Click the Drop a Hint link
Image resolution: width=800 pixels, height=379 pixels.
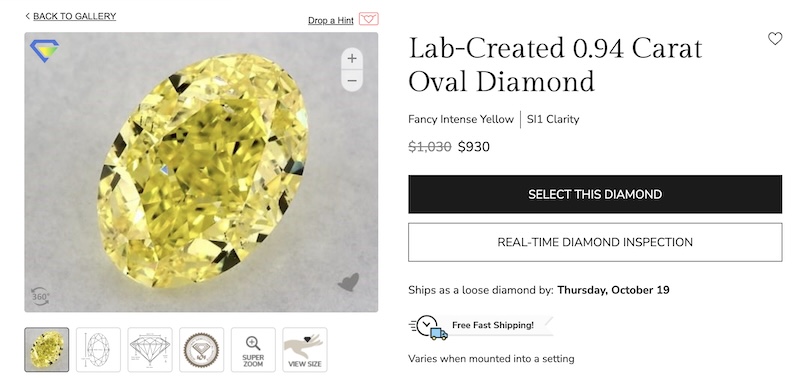[331, 20]
